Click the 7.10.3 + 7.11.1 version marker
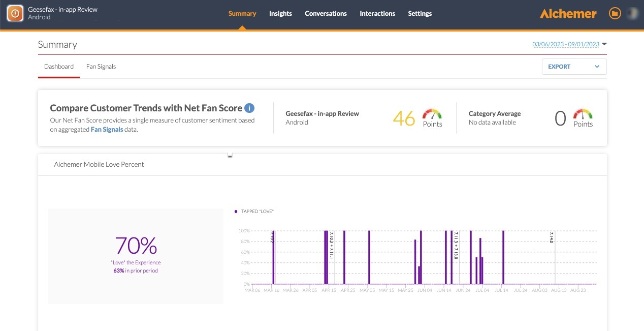This screenshot has width=644, height=331. 331,245
